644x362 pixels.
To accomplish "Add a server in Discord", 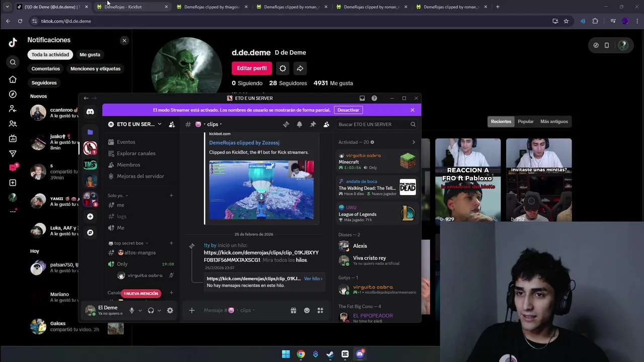I will click(x=90, y=216).
